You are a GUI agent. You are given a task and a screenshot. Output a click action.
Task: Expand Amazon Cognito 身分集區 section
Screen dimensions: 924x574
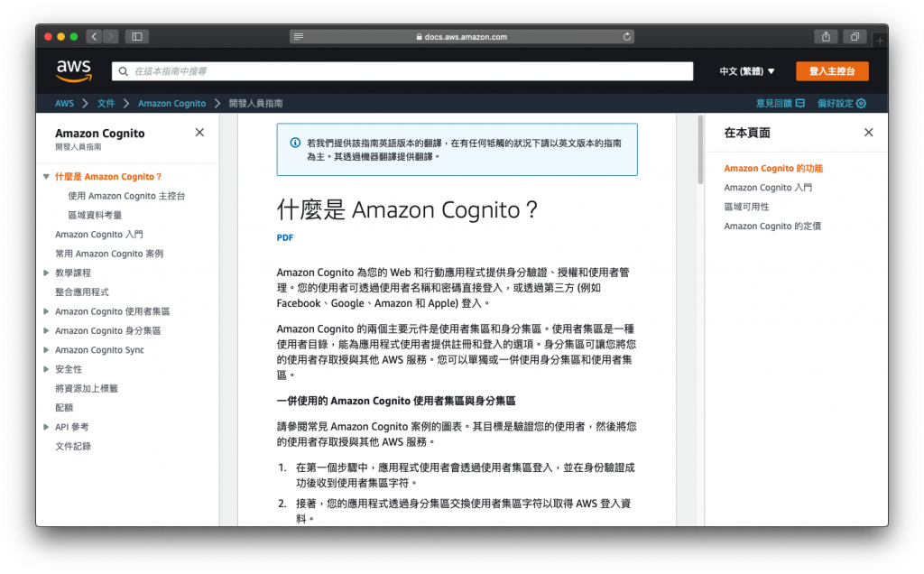(46, 330)
